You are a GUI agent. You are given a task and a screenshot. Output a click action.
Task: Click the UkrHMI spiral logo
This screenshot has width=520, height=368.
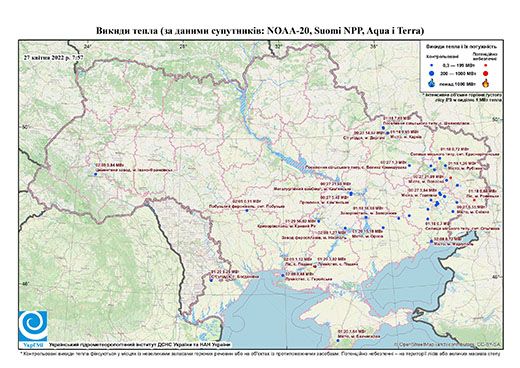33,326
